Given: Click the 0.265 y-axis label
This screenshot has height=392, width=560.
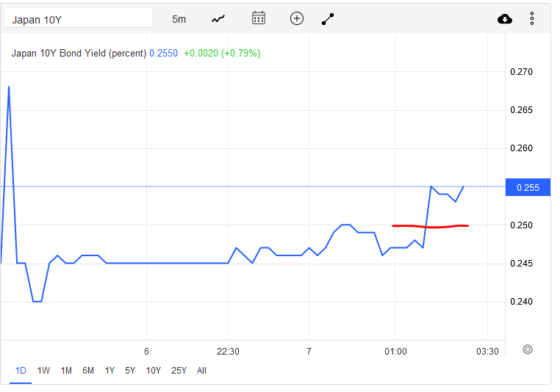Looking at the screenshot, I should click(x=521, y=110).
